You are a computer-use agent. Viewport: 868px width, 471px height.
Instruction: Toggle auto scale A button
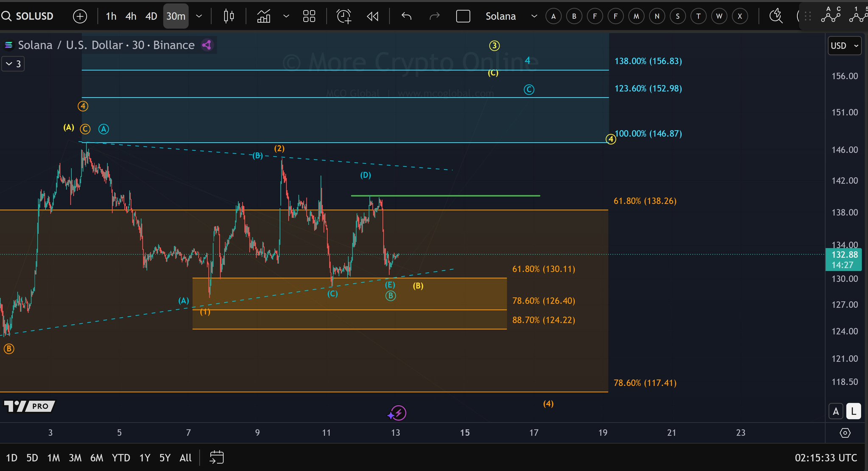pyautogui.click(x=836, y=411)
